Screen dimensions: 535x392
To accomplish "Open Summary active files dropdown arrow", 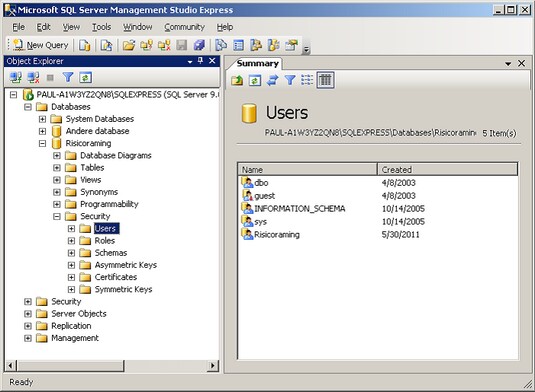I will click(508, 64).
